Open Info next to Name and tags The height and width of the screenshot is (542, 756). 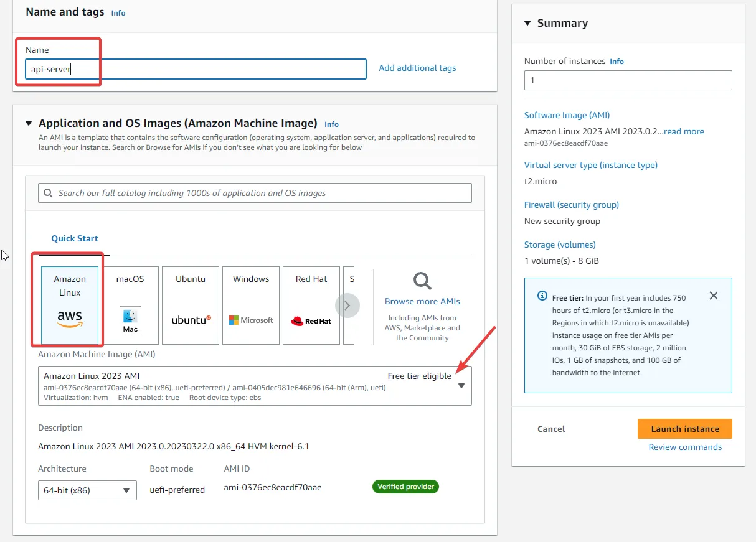pos(118,12)
